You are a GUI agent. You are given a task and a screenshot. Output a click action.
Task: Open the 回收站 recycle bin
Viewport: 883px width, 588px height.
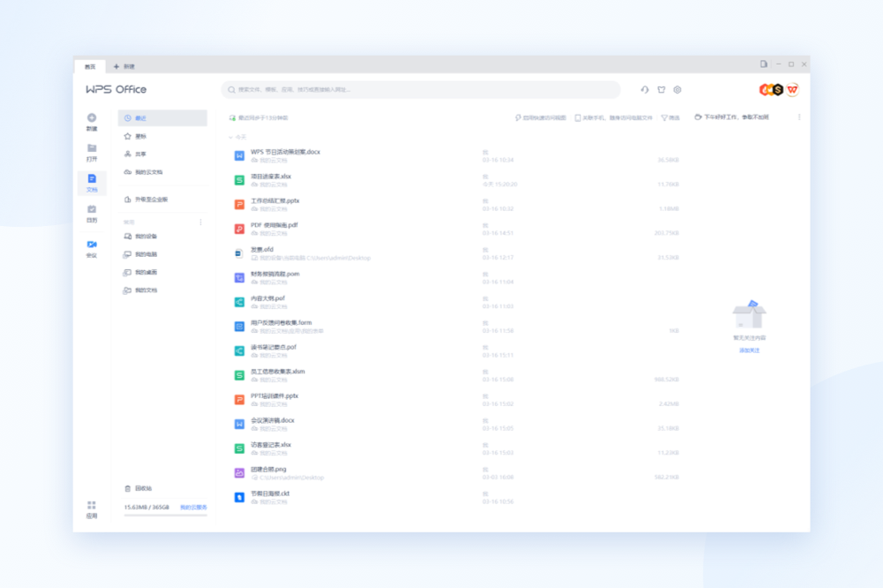(143, 488)
